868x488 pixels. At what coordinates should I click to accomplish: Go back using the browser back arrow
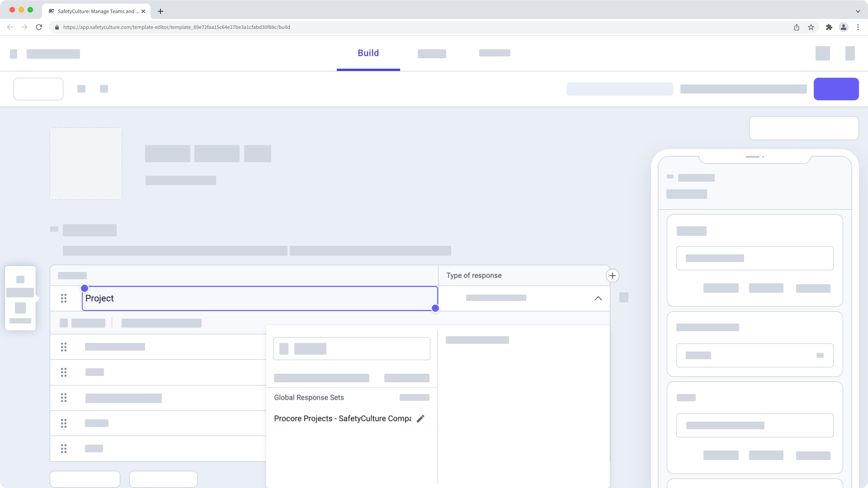(x=9, y=27)
